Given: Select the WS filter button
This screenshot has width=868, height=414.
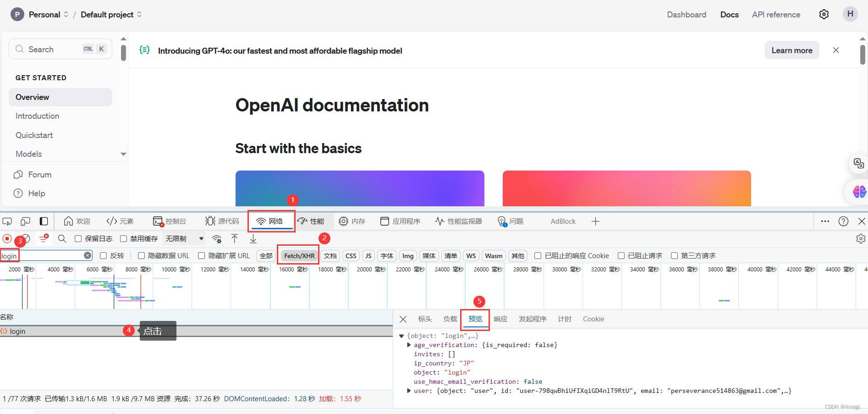Looking at the screenshot, I should (471, 256).
